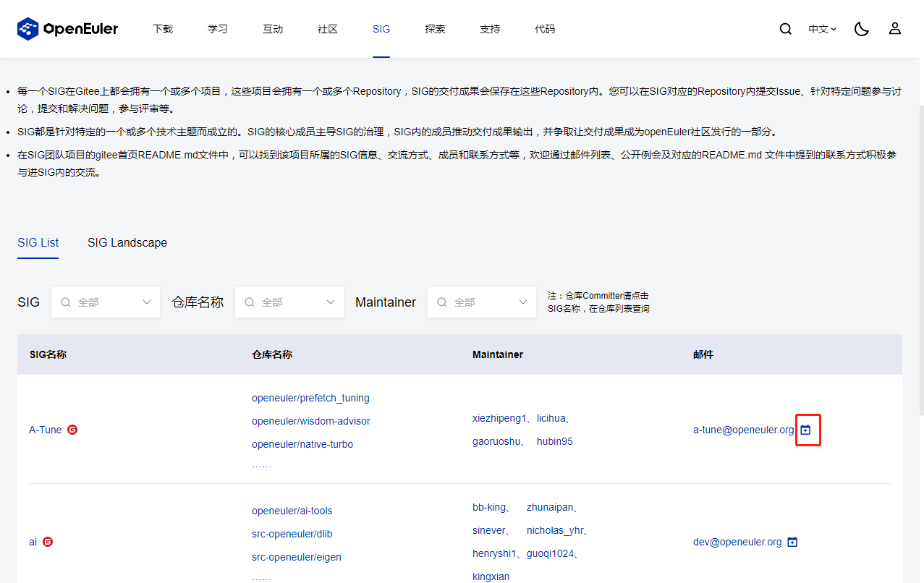Open calendar icon beside dev@openeuler.org
The height and width of the screenshot is (583, 924).
tap(792, 542)
